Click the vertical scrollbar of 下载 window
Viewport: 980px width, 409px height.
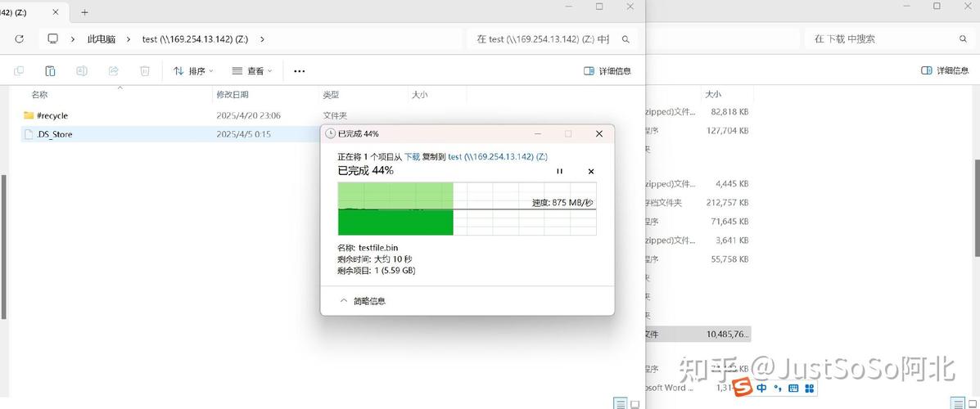coord(977,208)
